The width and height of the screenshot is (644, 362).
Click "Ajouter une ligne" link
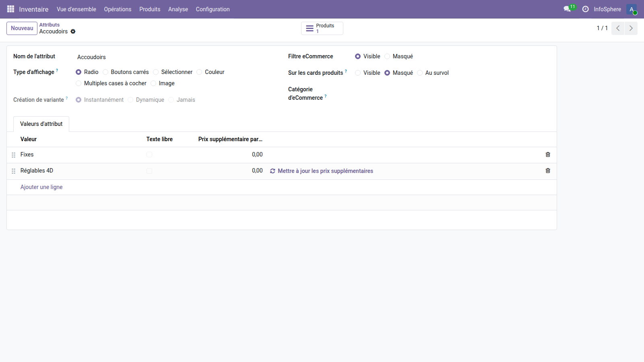point(41,187)
